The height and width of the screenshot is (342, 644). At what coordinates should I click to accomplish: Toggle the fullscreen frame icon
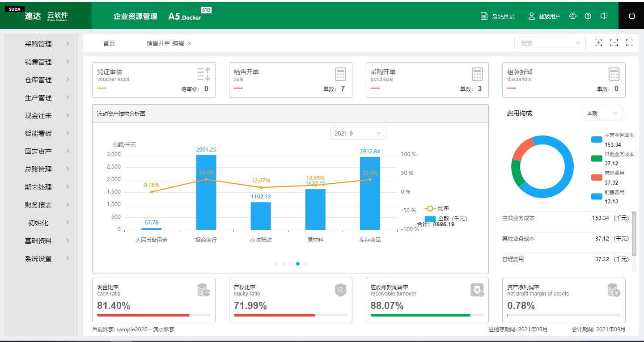pyautogui.click(x=630, y=42)
